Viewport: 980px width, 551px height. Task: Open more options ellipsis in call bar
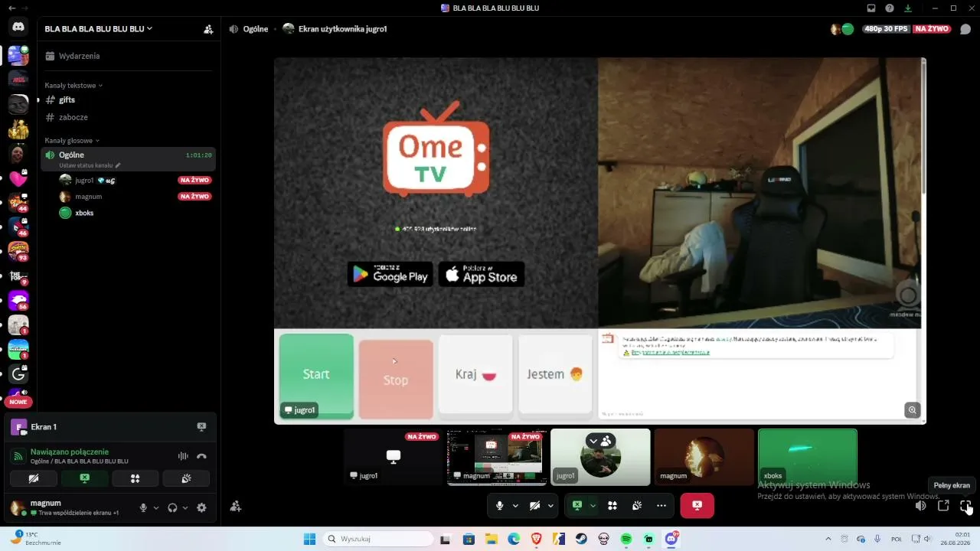(x=661, y=506)
